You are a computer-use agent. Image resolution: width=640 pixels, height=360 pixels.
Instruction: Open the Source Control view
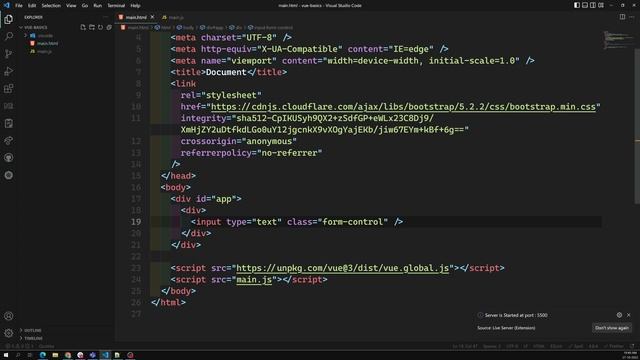(9, 54)
